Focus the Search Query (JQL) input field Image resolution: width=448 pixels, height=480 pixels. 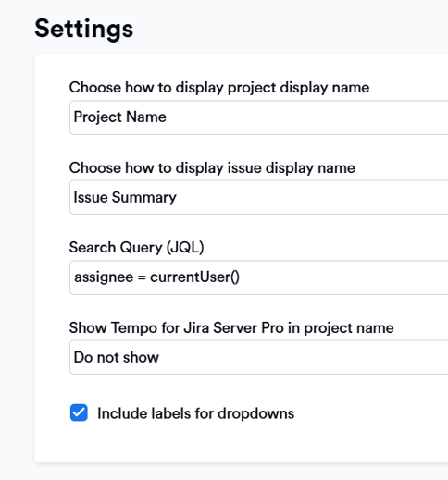258,277
